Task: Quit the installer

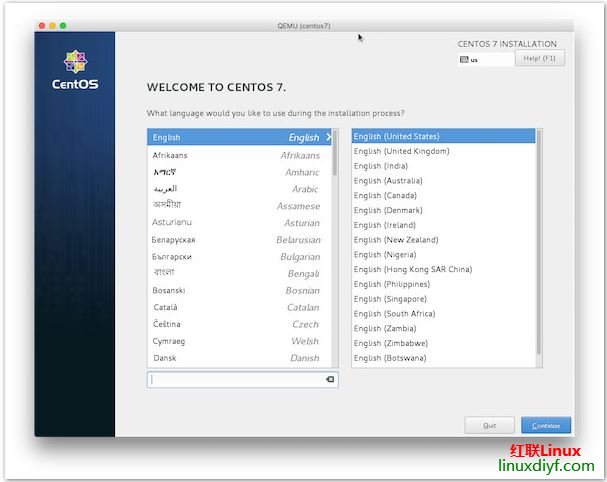Action: pos(489,425)
